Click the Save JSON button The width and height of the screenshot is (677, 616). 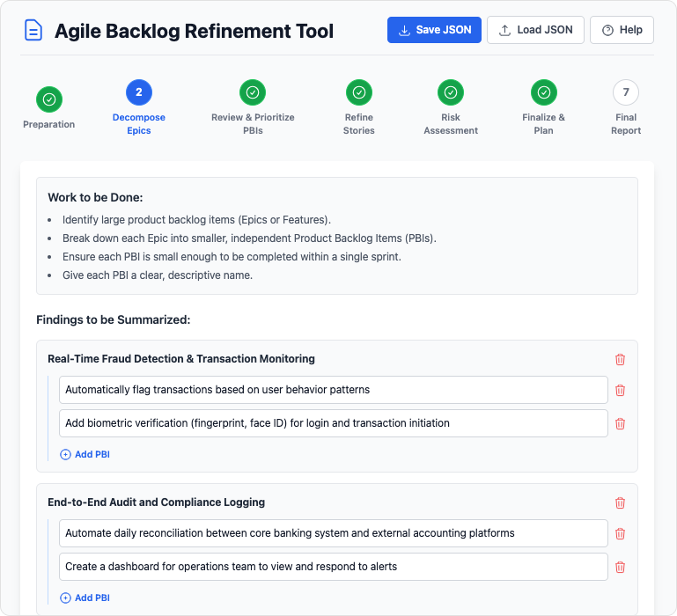click(434, 30)
